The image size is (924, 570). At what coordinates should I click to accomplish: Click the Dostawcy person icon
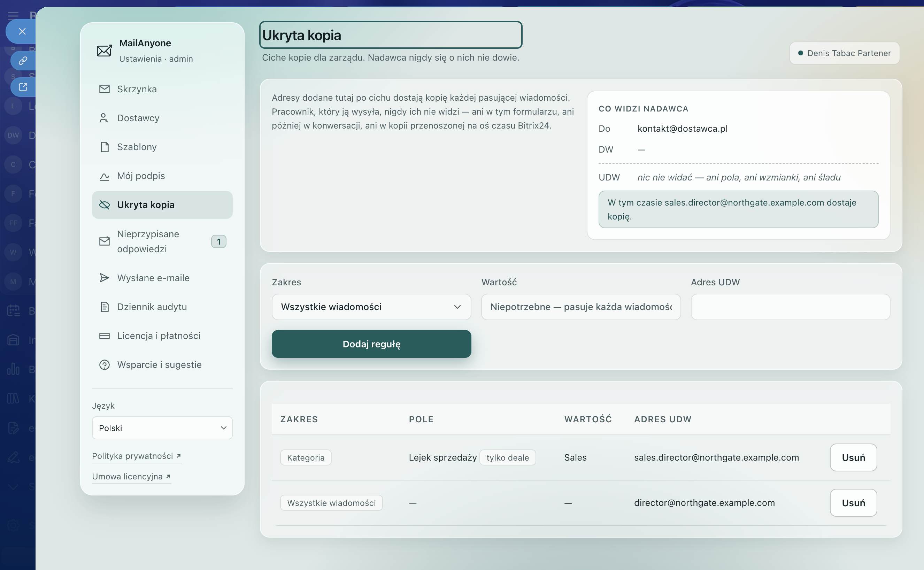click(104, 118)
